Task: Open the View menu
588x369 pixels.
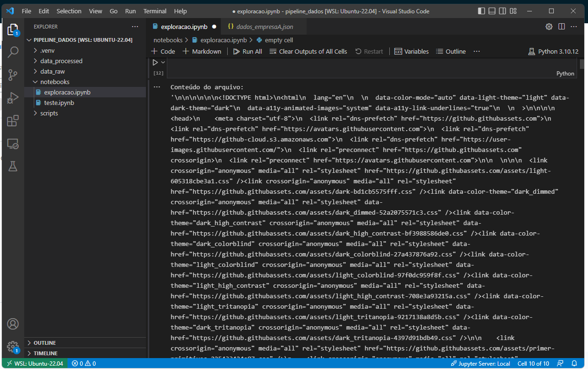Action: (x=96, y=11)
